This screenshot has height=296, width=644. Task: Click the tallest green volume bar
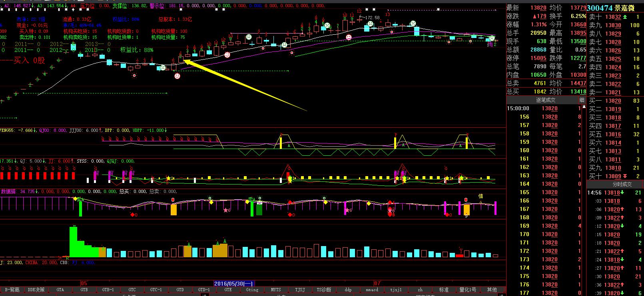(x=74, y=242)
